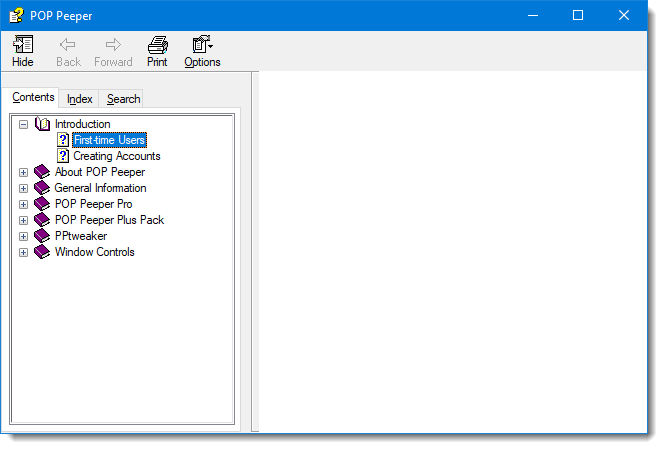Expand the POP Peeper Pro node
The height and width of the screenshot is (449, 663).
pos(23,205)
